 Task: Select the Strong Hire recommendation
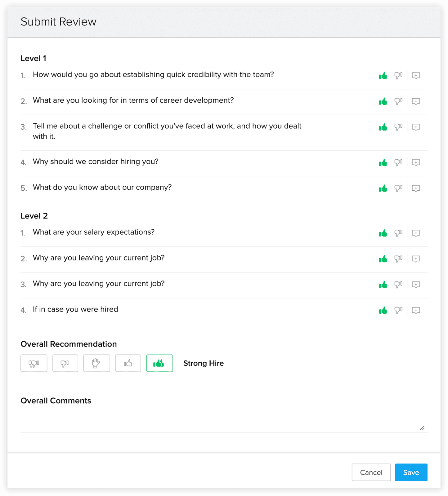pyautogui.click(x=159, y=363)
